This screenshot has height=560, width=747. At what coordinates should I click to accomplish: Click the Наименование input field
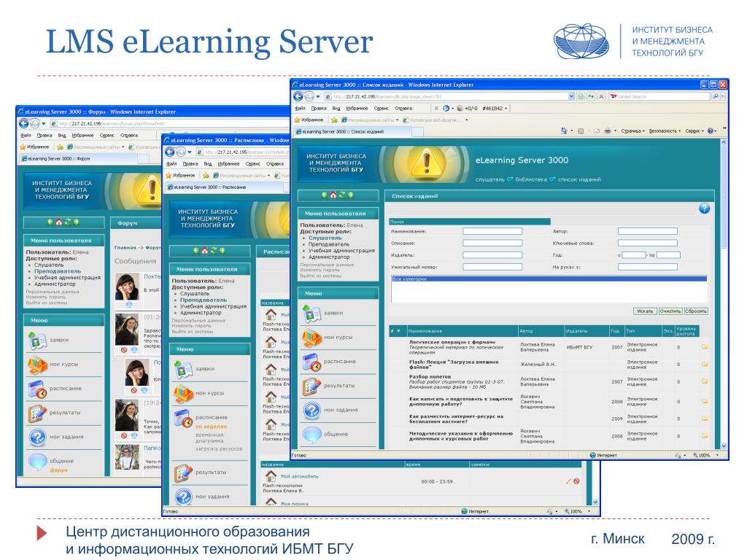(492, 231)
